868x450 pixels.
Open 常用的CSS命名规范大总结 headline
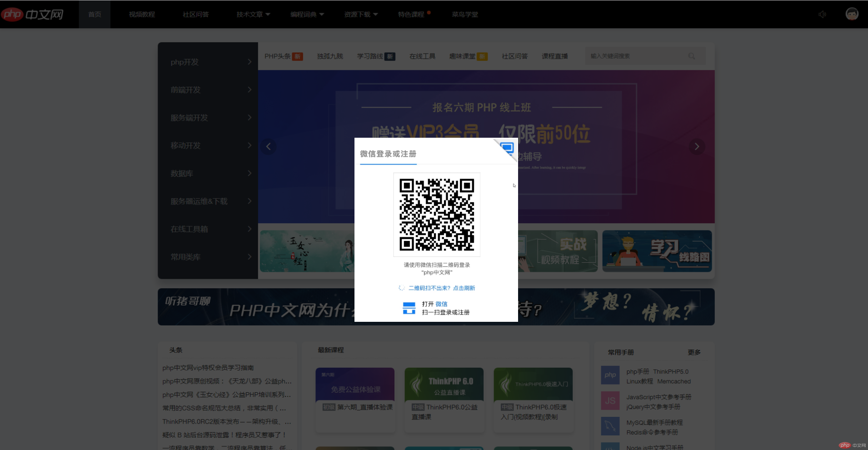click(x=224, y=408)
